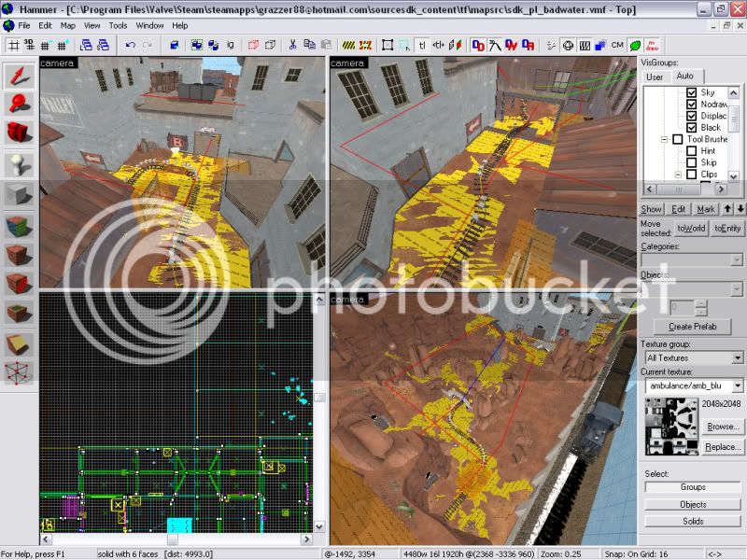Open the Tools menu
This screenshot has width=747, height=560.
pyautogui.click(x=118, y=26)
